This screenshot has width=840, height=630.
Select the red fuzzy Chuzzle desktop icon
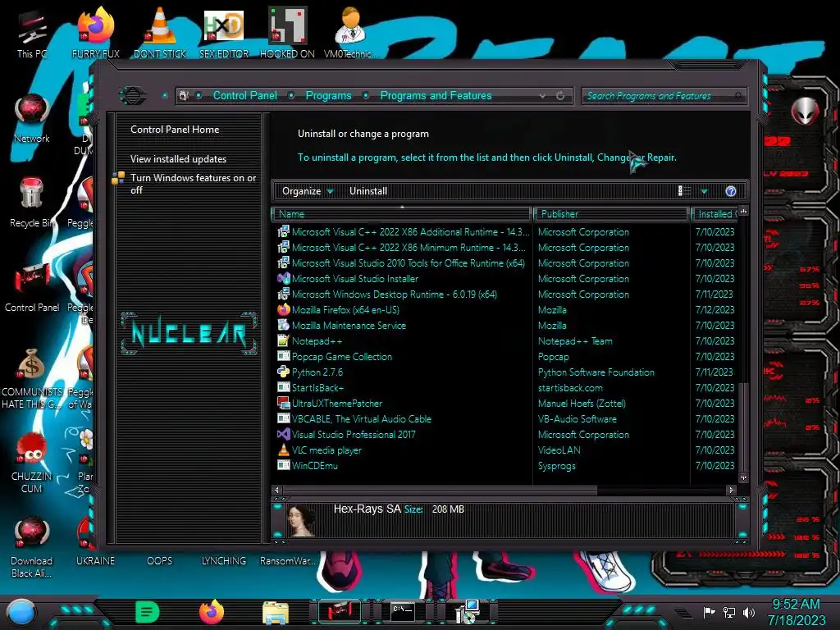pos(32,463)
